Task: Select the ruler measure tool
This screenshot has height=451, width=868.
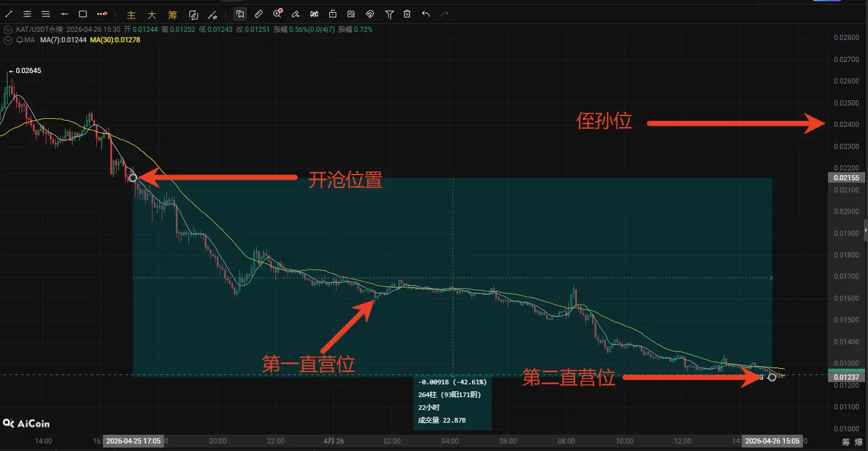Action: click(x=259, y=13)
